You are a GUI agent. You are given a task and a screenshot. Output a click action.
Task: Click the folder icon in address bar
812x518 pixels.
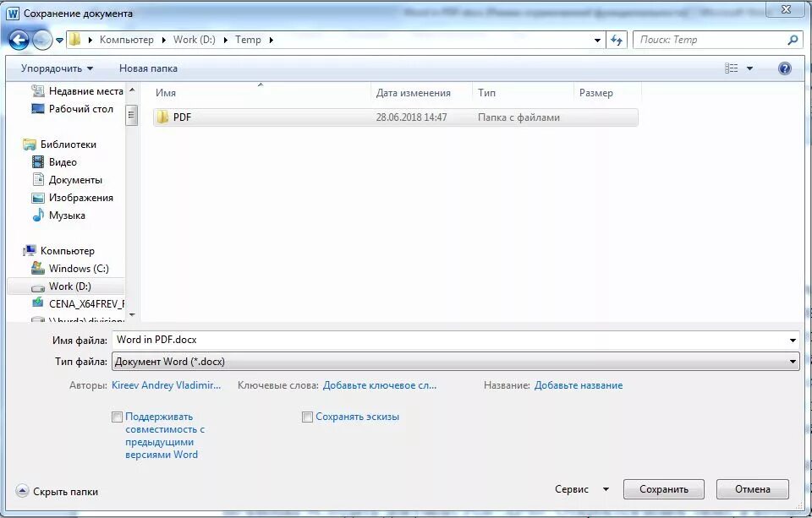(x=75, y=40)
